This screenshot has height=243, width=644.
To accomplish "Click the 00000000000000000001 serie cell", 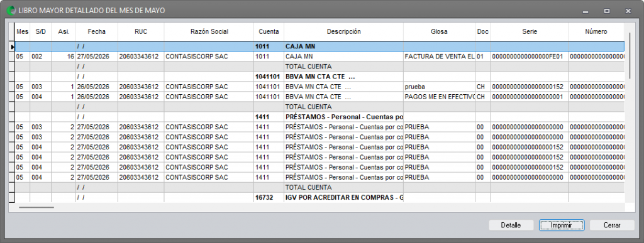I will click(530, 97).
